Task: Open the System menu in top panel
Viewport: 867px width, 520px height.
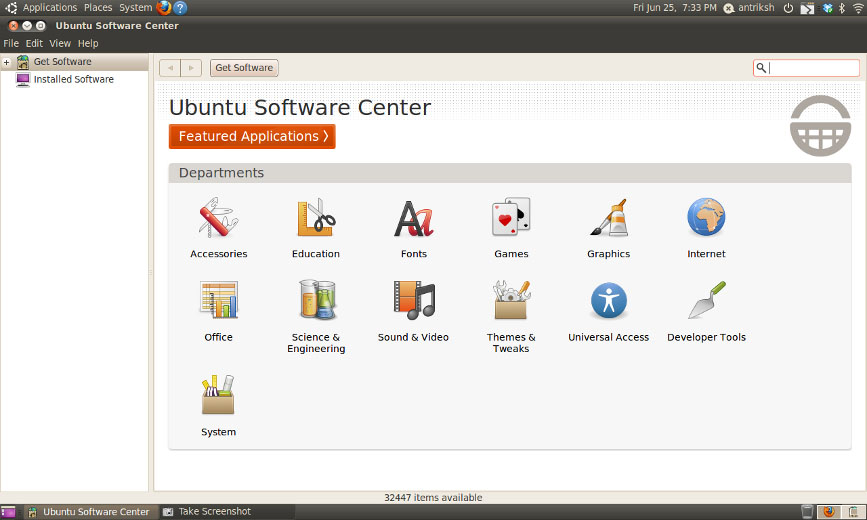Action: [135, 8]
